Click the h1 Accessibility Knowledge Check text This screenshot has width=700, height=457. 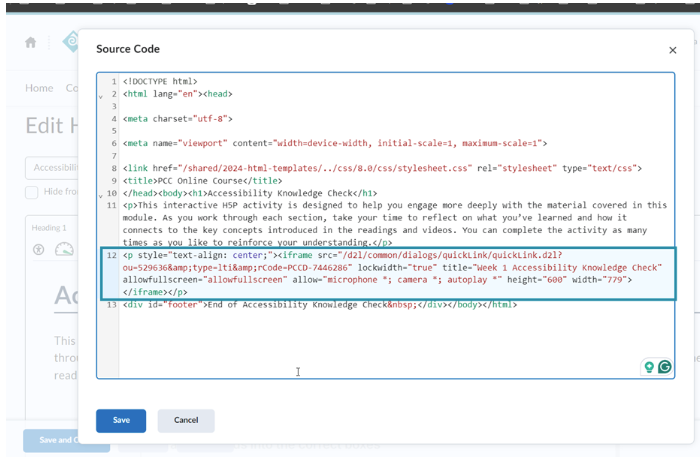point(280,193)
